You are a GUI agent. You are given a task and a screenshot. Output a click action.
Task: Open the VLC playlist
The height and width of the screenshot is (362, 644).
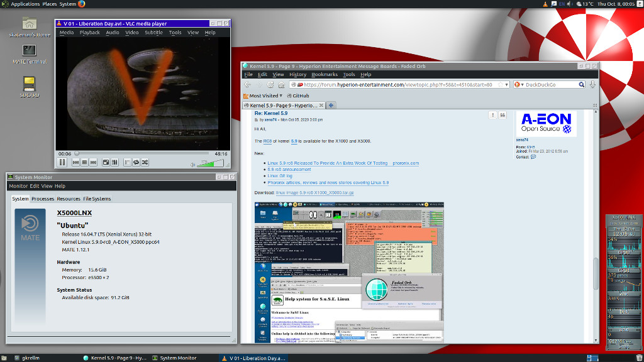coord(127,163)
